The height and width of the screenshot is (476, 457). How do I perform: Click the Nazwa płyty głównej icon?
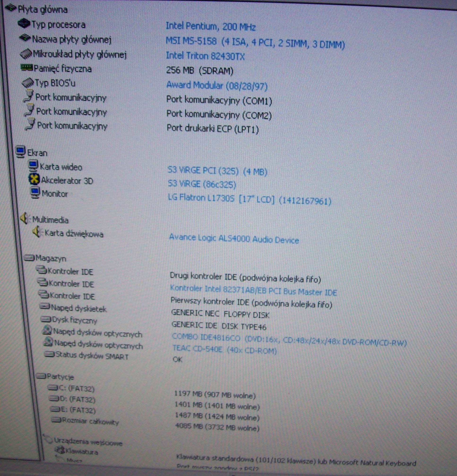pos(26,38)
